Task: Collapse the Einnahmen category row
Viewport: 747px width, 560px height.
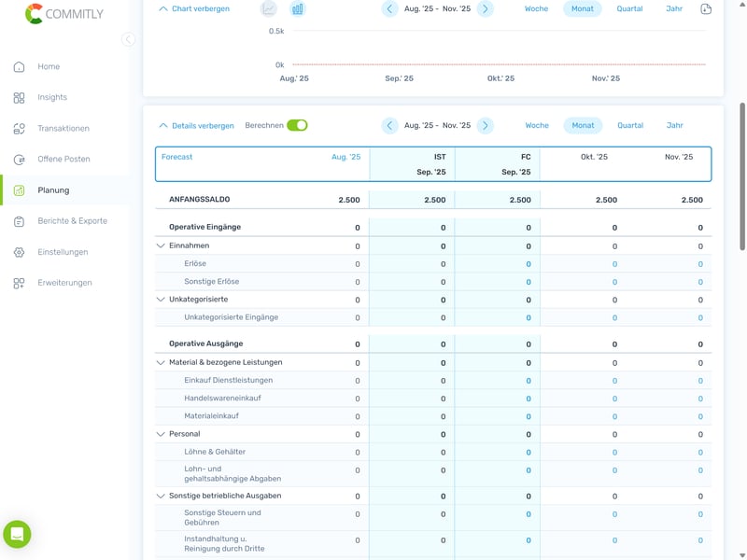Action: click(161, 246)
